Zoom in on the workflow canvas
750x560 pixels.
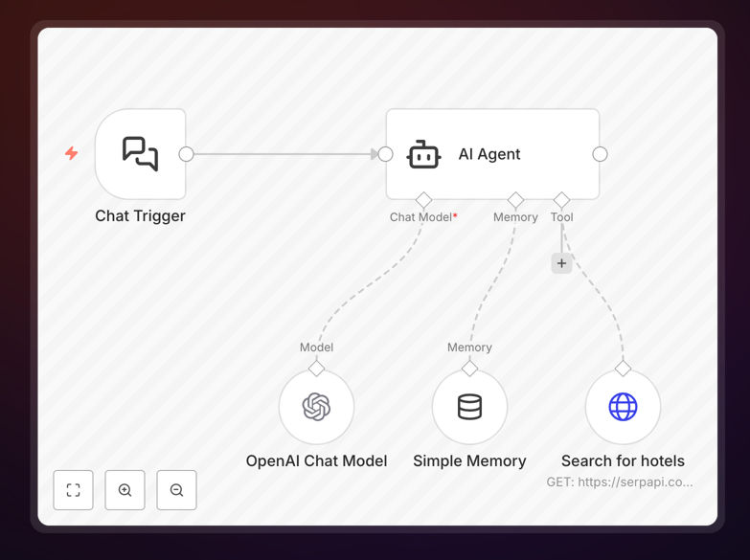pos(125,490)
